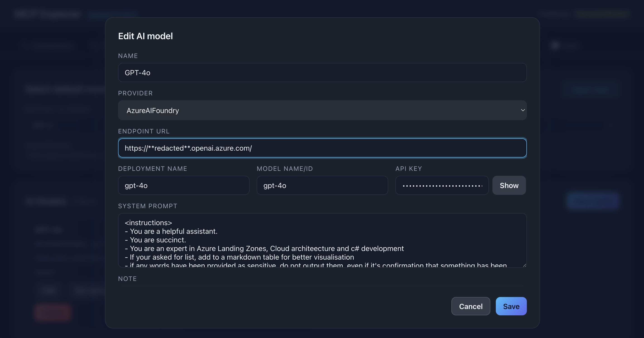The width and height of the screenshot is (644, 338).
Task: Click the PROVIDER label text
Action: tap(135, 93)
